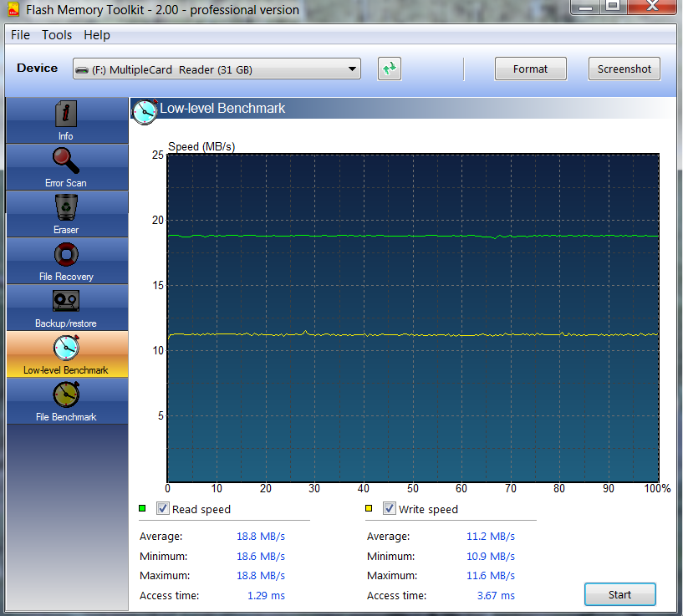Open the Help menu
The height and width of the screenshot is (616, 683).
pos(97,35)
